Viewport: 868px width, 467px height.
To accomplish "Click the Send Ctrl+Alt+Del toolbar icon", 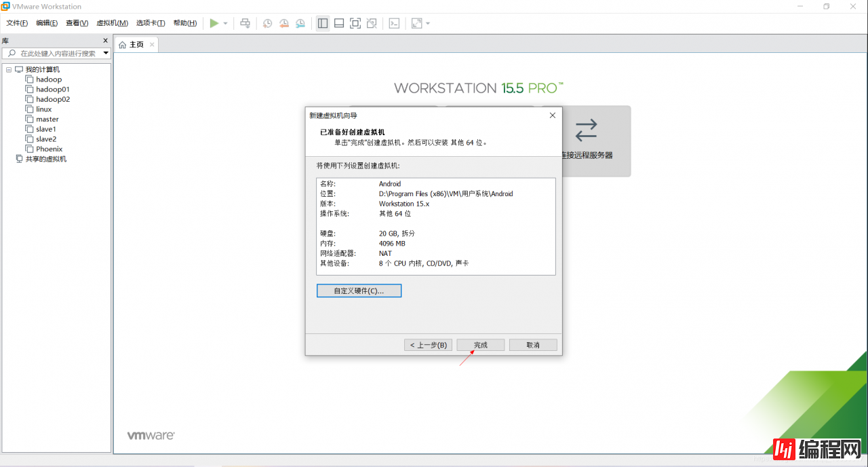I will pos(245,23).
